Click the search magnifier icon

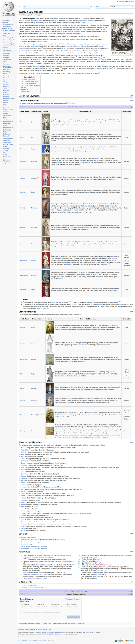click(133, 7)
